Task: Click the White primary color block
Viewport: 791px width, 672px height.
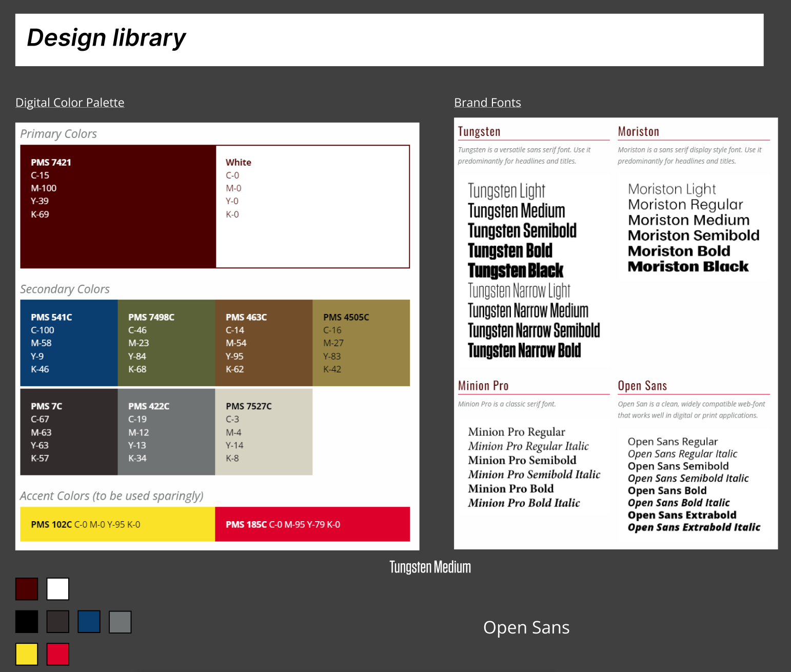Action: pyautogui.click(x=313, y=206)
